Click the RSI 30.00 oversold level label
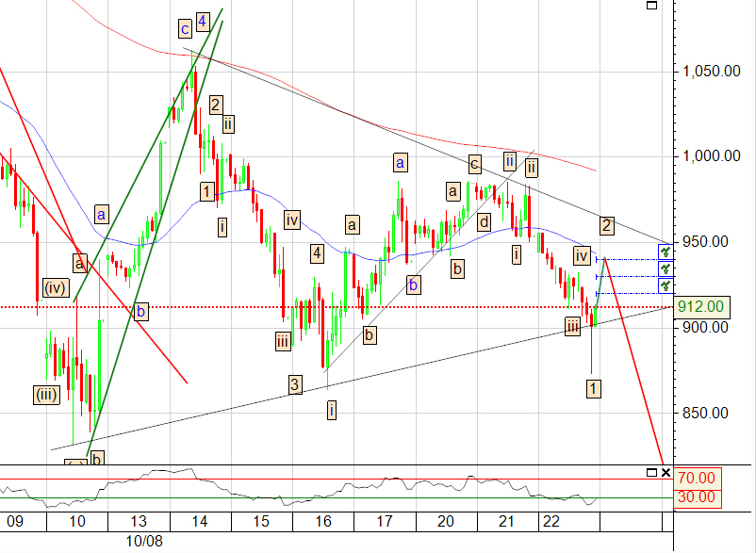Image resolution: width=756 pixels, height=553 pixels. [x=697, y=497]
